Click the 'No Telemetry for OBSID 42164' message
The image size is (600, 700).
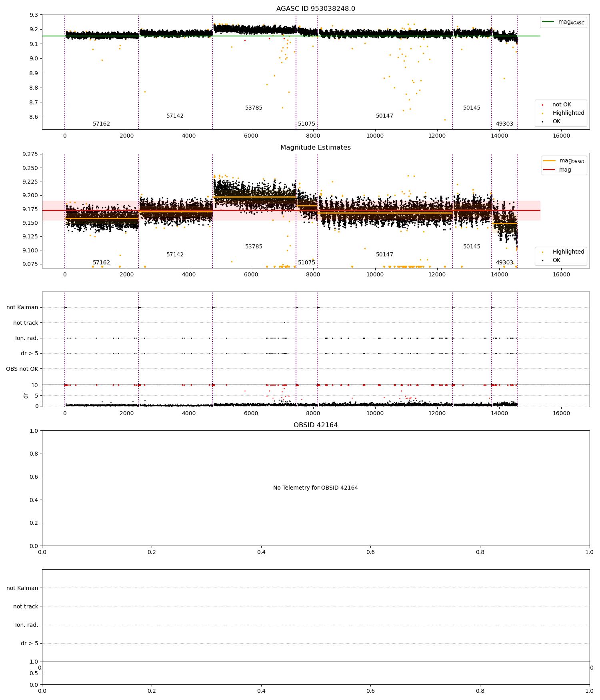(316, 488)
